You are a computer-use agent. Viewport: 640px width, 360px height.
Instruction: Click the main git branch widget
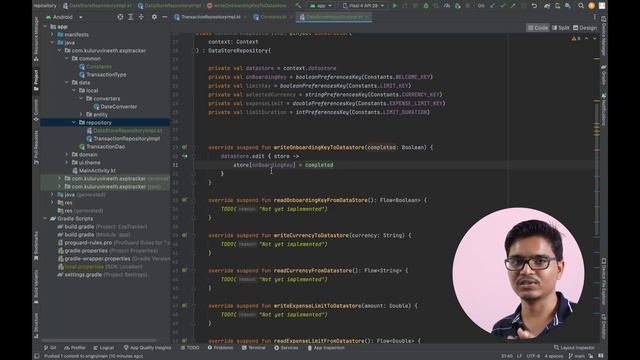point(577,356)
